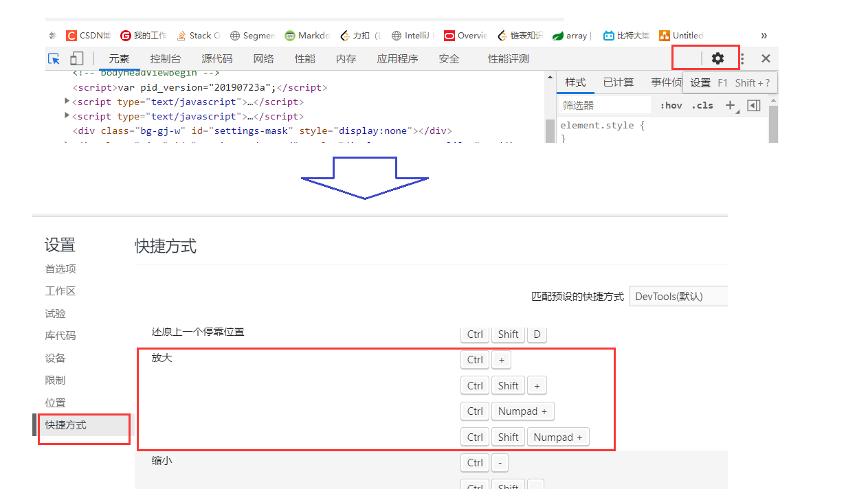
Task: Open the 我的工作 bookmark
Action: (x=143, y=36)
